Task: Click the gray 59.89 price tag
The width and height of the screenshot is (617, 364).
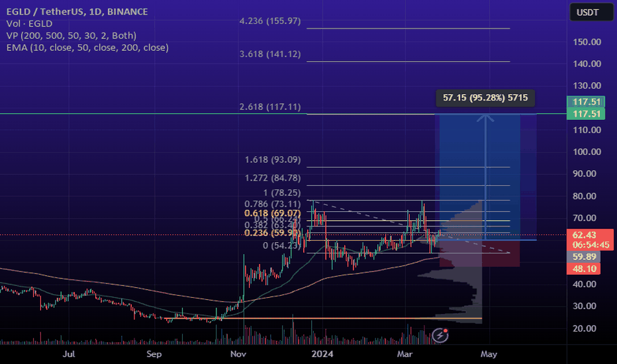Action: [584, 257]
